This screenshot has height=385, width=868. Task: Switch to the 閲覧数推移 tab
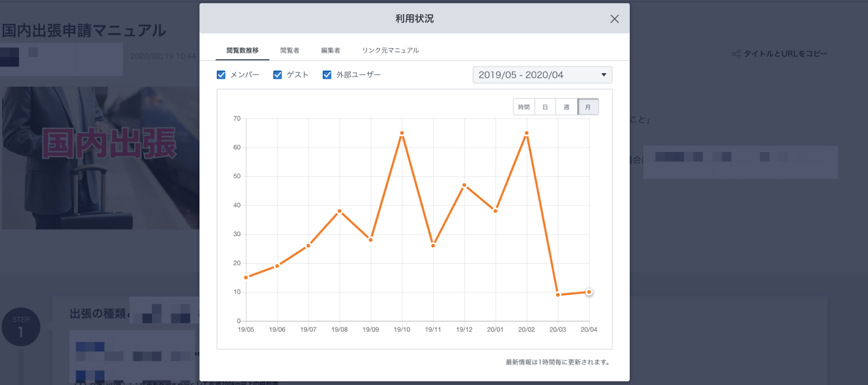tap(242, 51)
